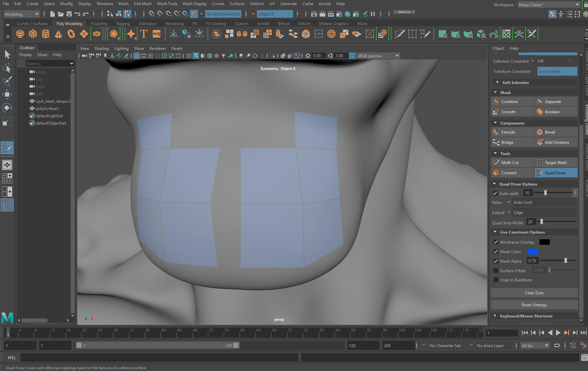Click the polygon sphere shelf icon
This screenshot has width=588, height=371.
[x=20, y=34]
